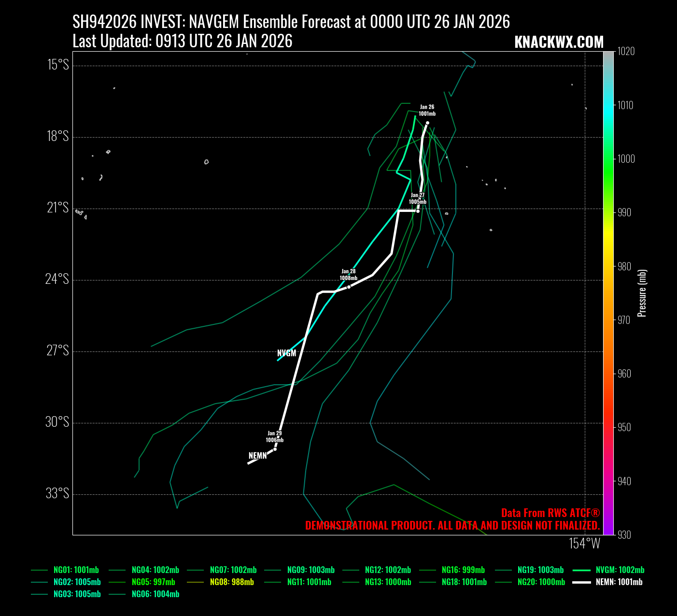Choose the NG16: 999mb legend entry

click(x=463, y=570)
